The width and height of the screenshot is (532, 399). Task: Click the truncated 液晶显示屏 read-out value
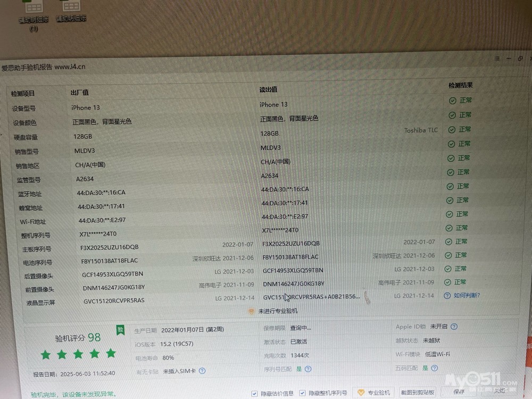coord(312,297)
